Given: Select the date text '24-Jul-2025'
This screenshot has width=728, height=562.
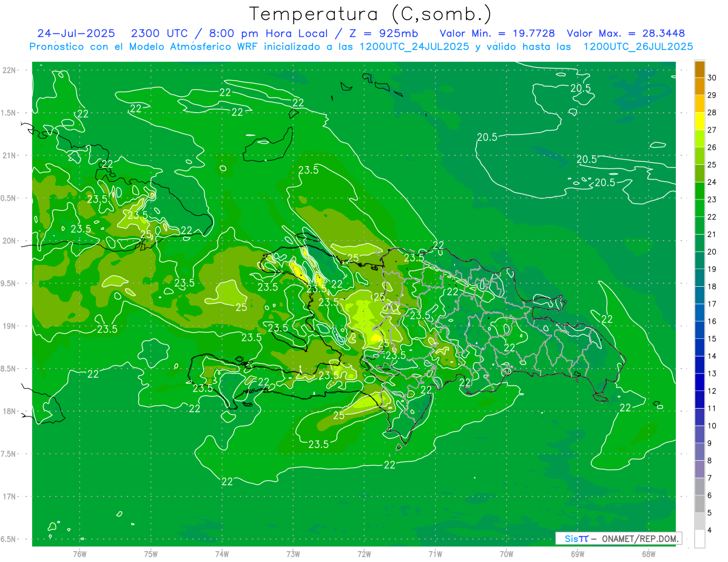Looking at the screenshot, I should pyautogui.click(x=76, y=33).
